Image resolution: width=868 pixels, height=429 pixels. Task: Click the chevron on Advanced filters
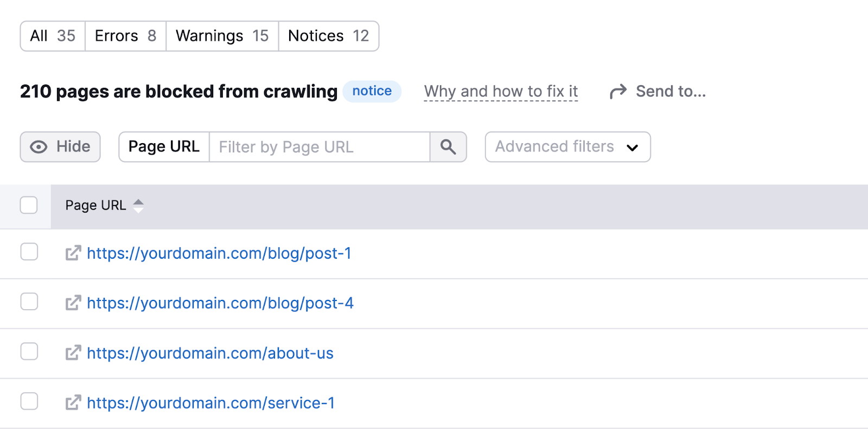pos(633,147)
